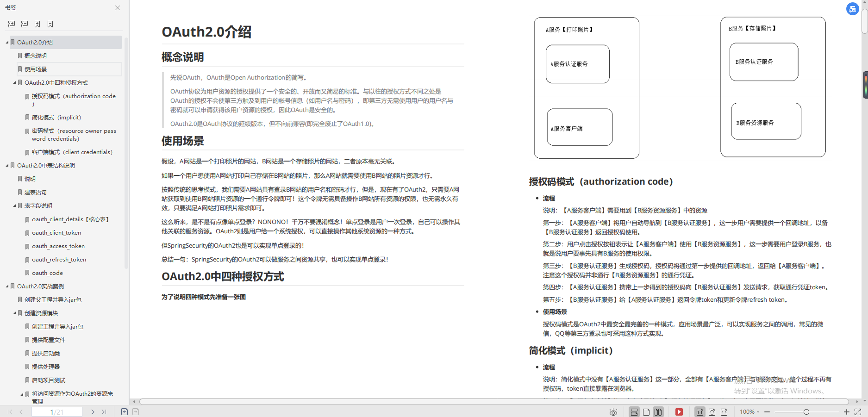Click the 1:1 actual size icon
The width and height of the screenshot is (868, 417).
tap(699, 412)
